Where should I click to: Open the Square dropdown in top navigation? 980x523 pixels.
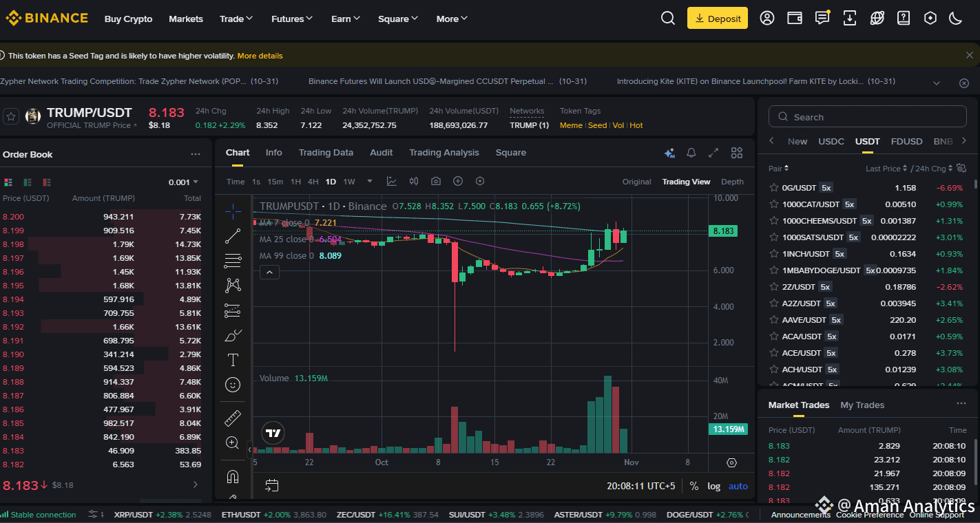point(398,19)
